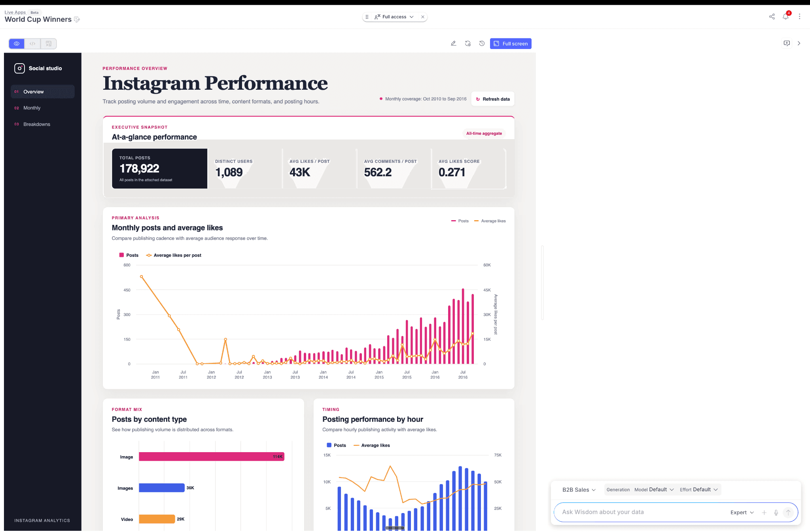Screen dimensions: 810x532
Task: Click the Generation label in the chat panel
Action: (618, 490)
